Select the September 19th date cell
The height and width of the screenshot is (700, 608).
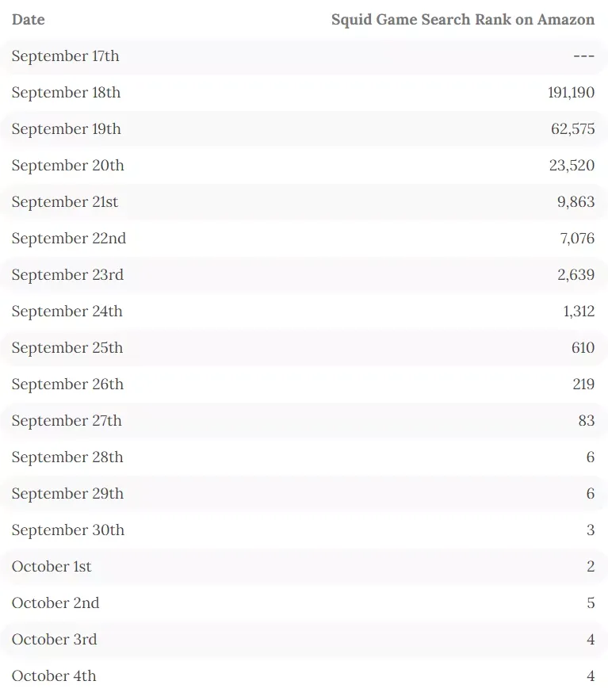click(66, 129)
